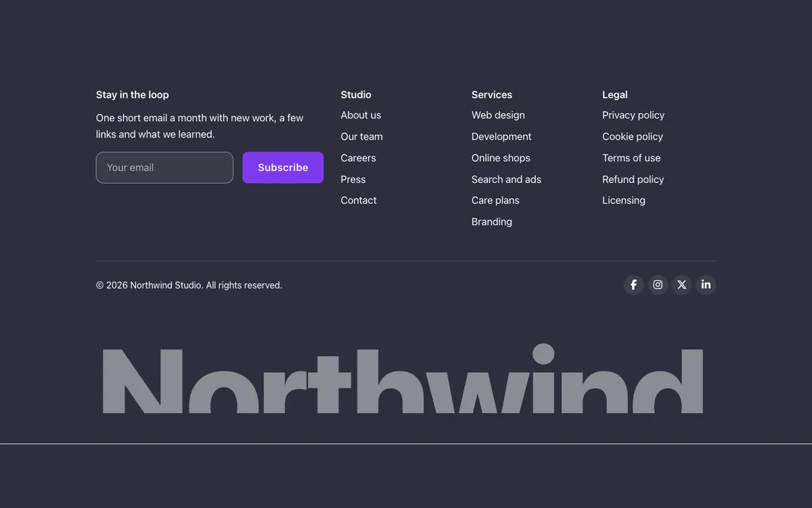Click the 'One short email a month' description
Image resolution: width=812 pixels, height=508 pixels.
(200, 126)
